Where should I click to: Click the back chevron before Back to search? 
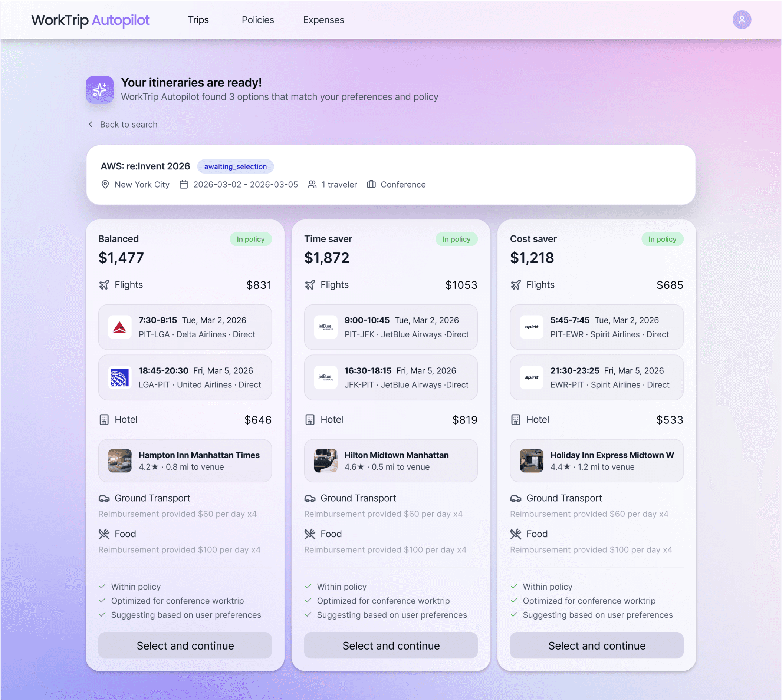(x=91, y=124)
